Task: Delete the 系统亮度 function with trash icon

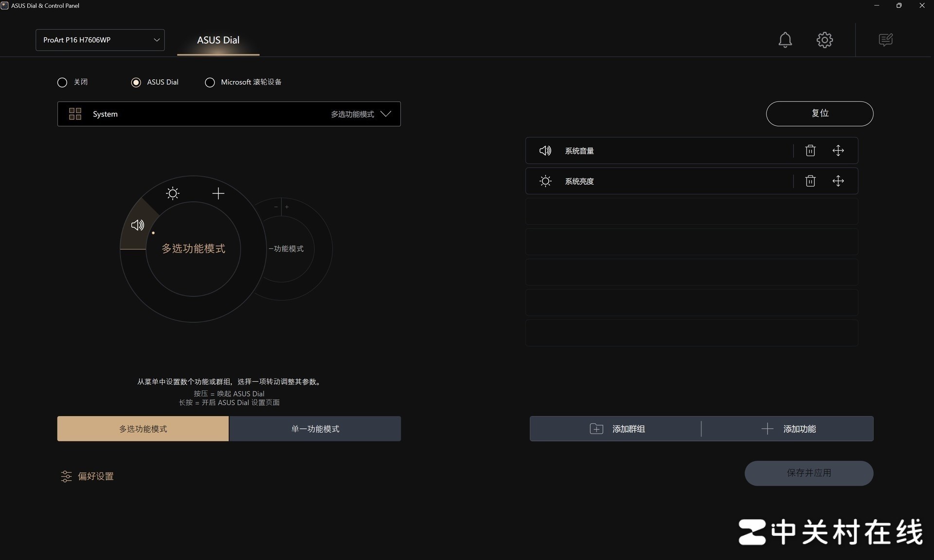Action: pos(810,181)
